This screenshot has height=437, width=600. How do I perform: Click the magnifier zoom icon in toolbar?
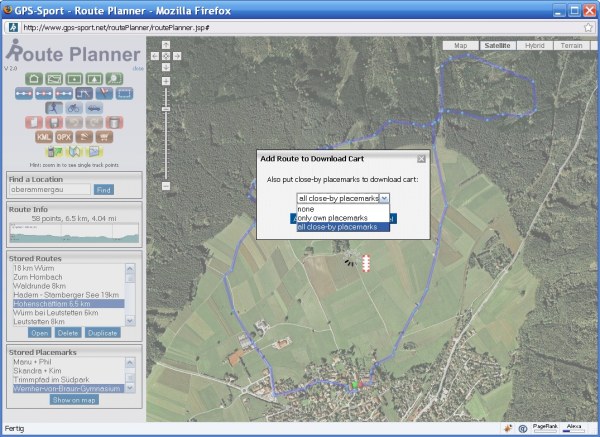coord(114,78)
